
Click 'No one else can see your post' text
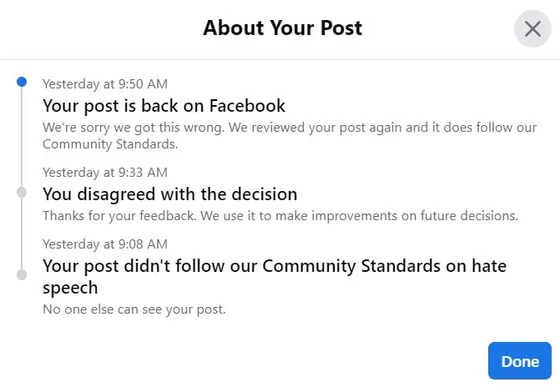(134, 309)
